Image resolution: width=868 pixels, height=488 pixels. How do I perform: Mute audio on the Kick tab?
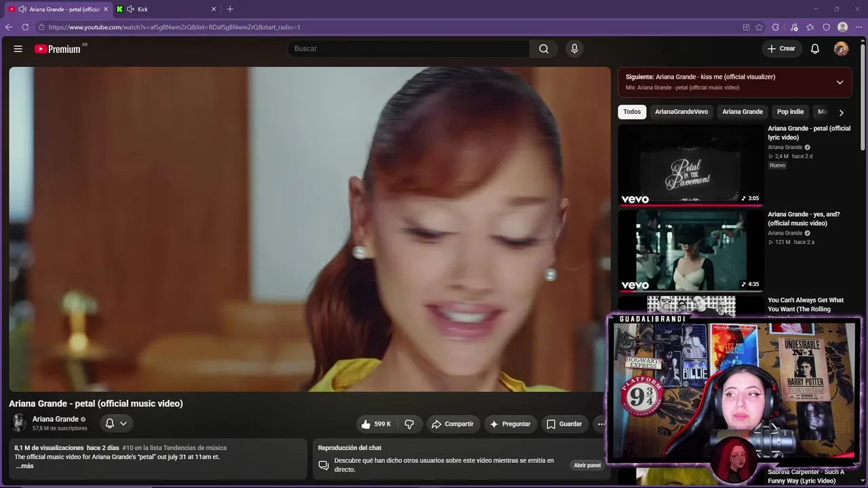click(x=130, y=9)
